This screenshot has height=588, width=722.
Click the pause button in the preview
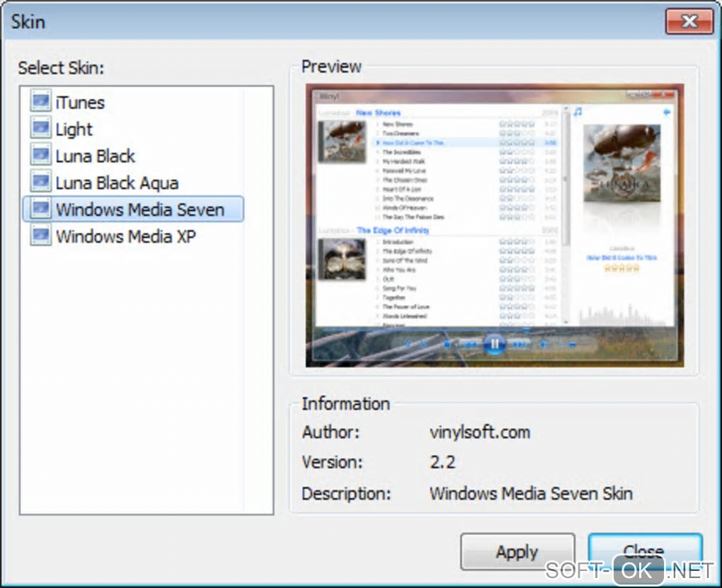[x=495, y=344]
